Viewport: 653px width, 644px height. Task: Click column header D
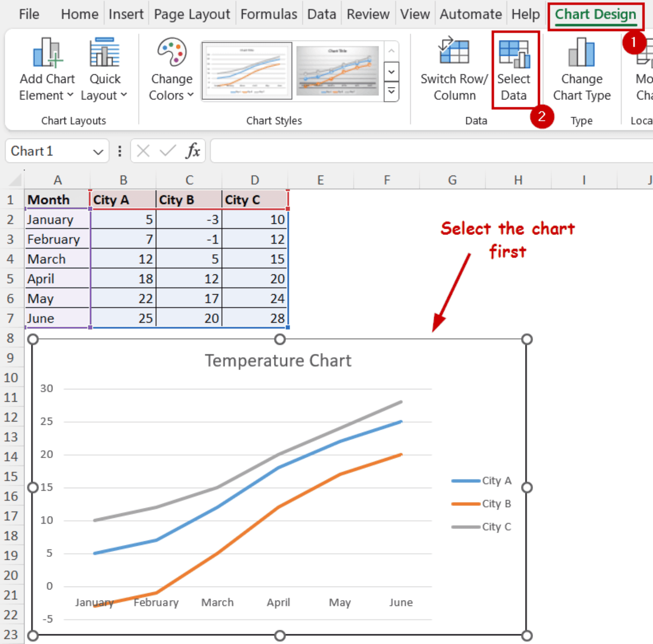(x=254, y=180)
